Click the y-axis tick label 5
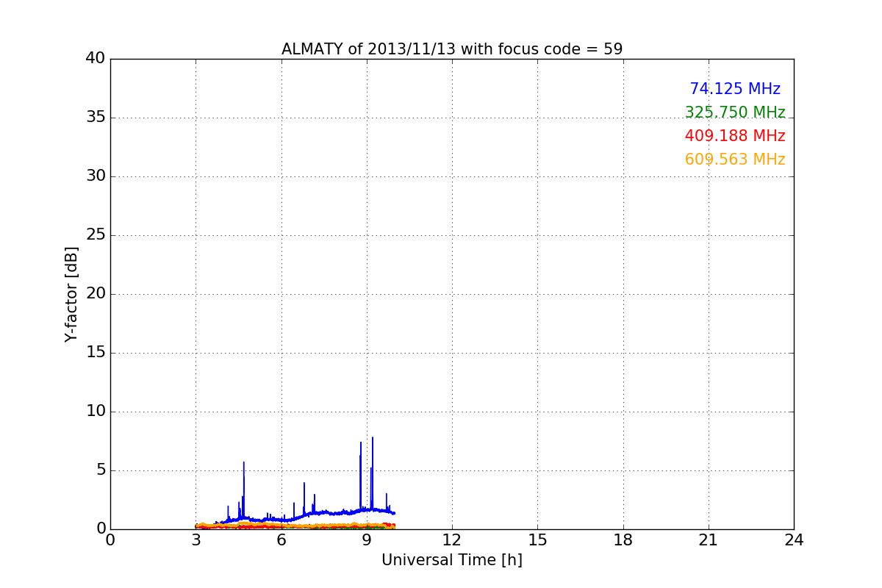The height and width of the screenshot is (588, 882). click(100, 470)
